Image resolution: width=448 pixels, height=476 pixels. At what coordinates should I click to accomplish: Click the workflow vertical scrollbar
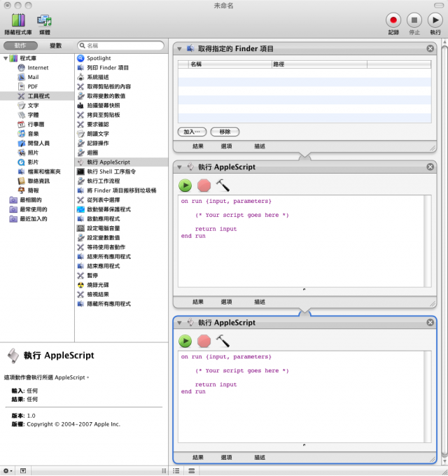[x=444, y=252]
